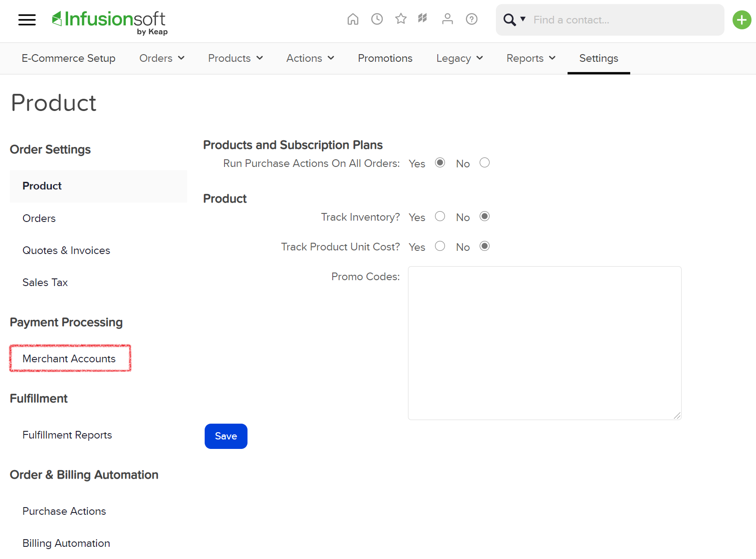
Task: Expand the Orders dropdown menu
Action: [162, 58]
